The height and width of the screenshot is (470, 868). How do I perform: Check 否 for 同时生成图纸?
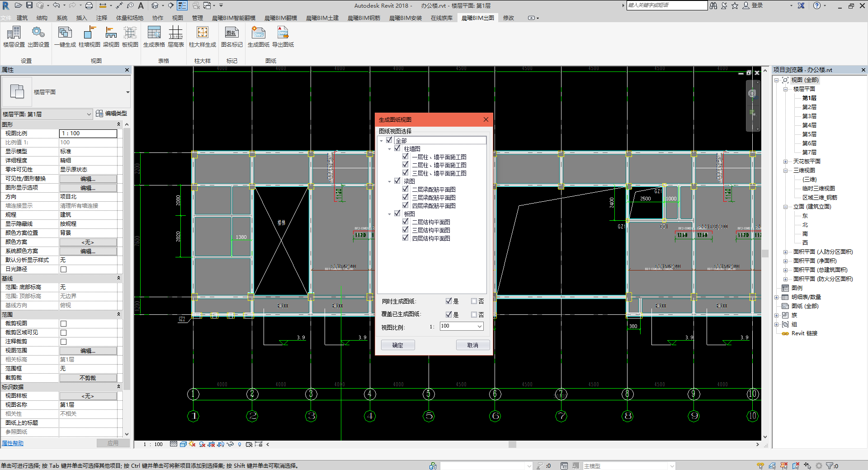[x=474, y=301]
